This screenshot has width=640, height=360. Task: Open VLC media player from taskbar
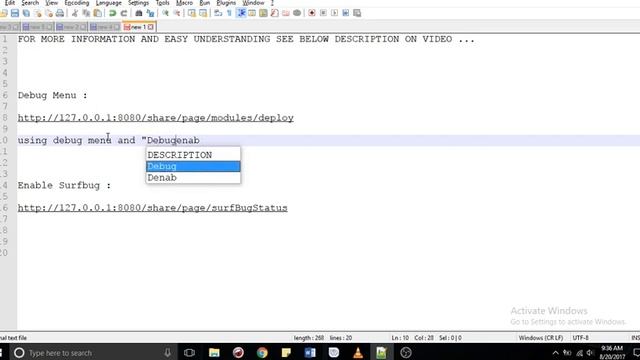click(x=358, y=353)
